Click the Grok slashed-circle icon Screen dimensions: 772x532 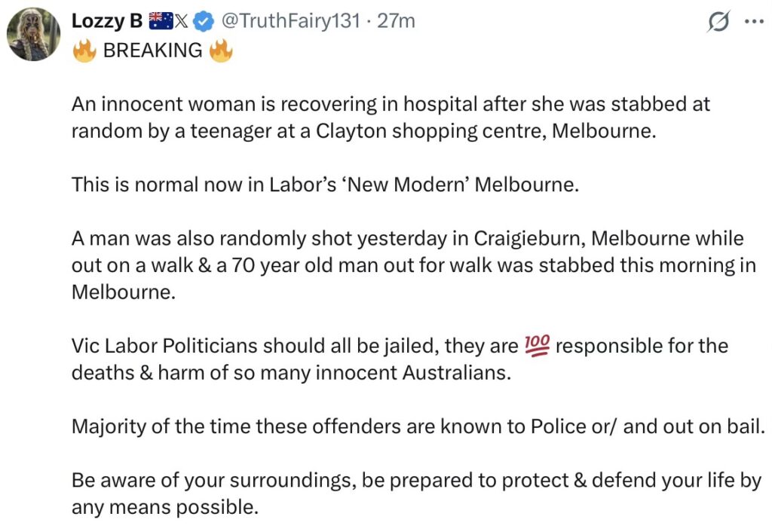pyautogui.click(x=717, y=23)
